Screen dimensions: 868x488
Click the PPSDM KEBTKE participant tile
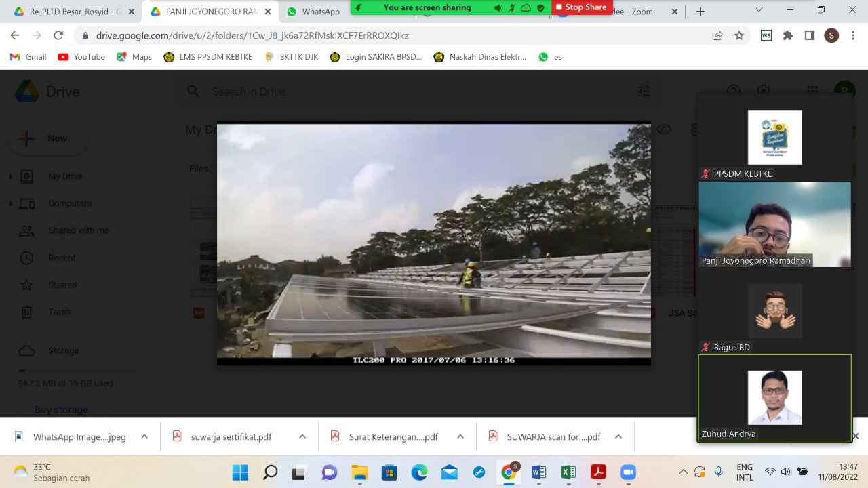[774, 138]
